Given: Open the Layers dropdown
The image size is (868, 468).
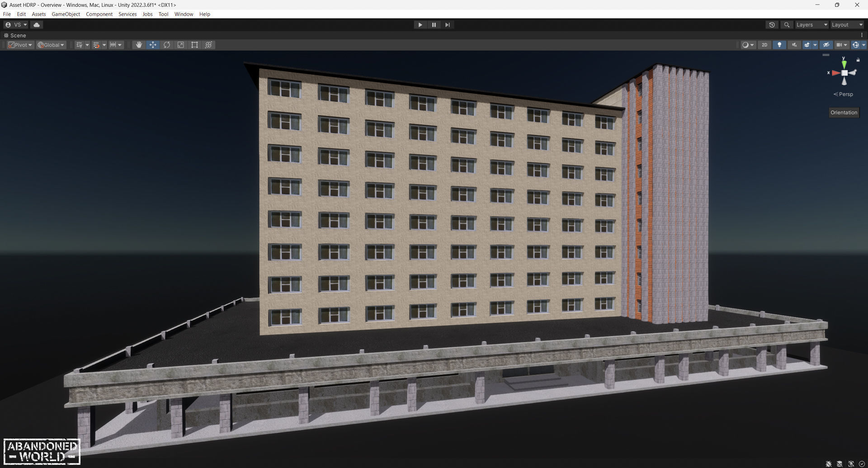Looking at the screenshot, I should 811,25.
